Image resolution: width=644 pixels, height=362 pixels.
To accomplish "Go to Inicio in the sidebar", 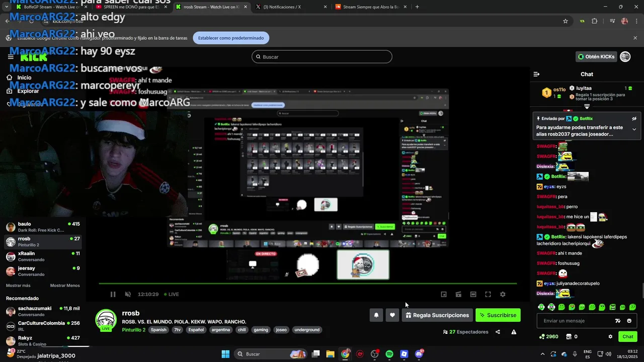I will (x=19, y=77).
